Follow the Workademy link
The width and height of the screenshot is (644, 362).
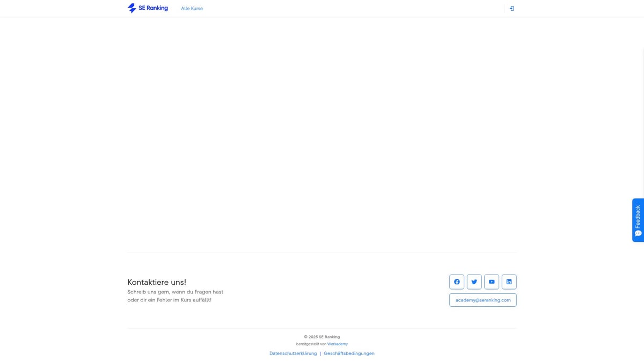click(x=338, y=344)
